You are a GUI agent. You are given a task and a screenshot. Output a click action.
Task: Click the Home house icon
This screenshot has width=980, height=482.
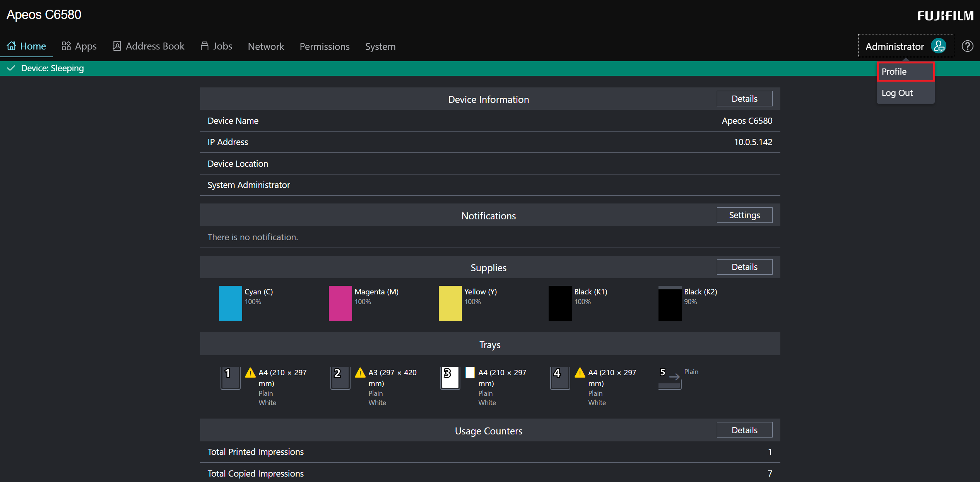12,46
